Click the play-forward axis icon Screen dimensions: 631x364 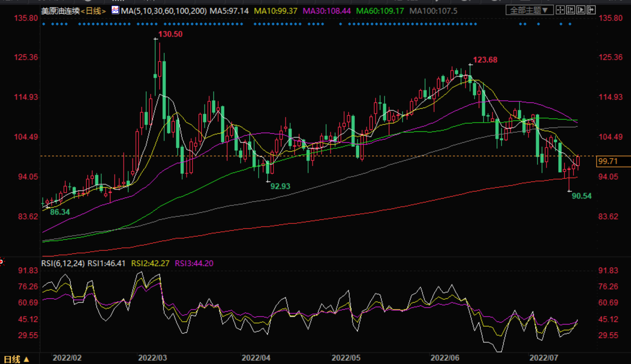(580, 10)
